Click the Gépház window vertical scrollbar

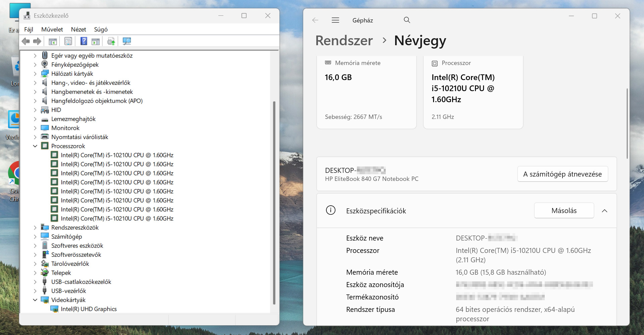pyautogui.click(x=627, y=124)
